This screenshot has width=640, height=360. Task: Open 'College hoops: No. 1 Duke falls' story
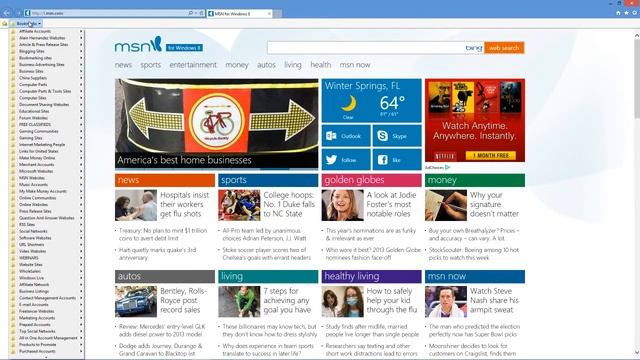point(289,204)
